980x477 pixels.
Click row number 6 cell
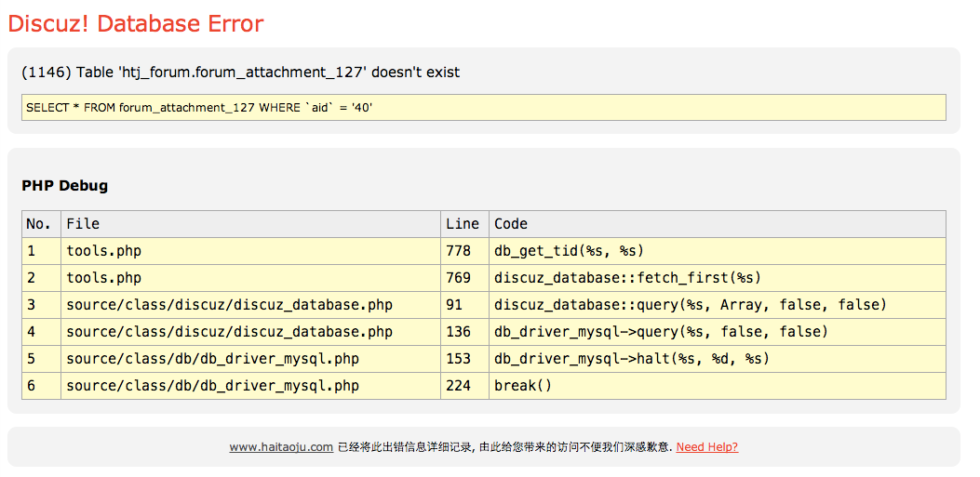pyautogui.click(x=41, y=386)
